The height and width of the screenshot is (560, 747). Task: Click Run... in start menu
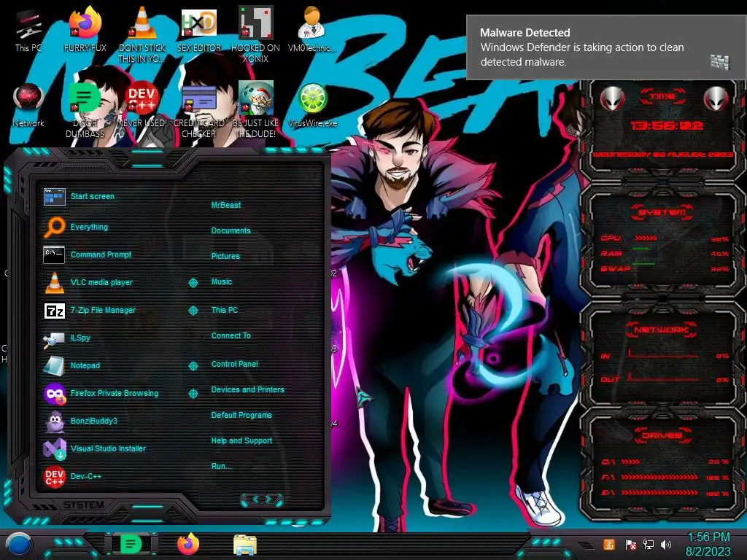(221, 466)
